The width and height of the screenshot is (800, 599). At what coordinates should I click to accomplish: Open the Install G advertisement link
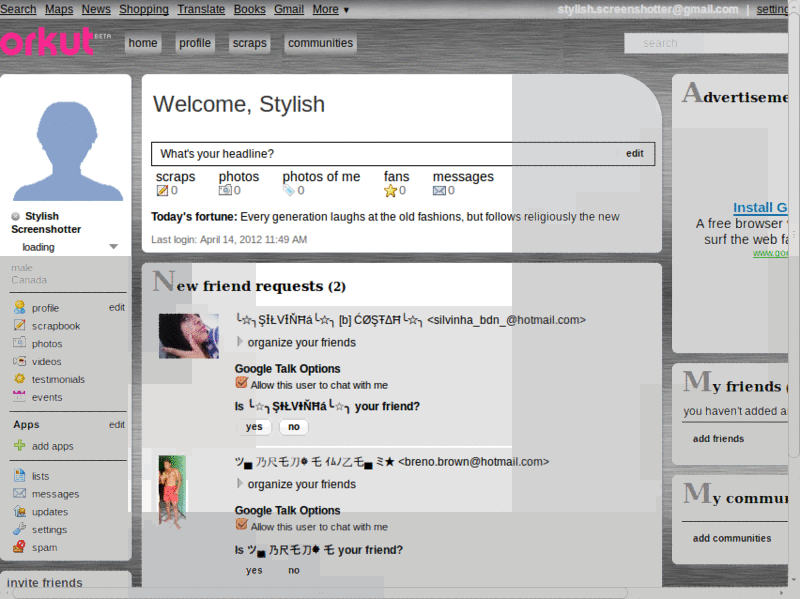760,207
